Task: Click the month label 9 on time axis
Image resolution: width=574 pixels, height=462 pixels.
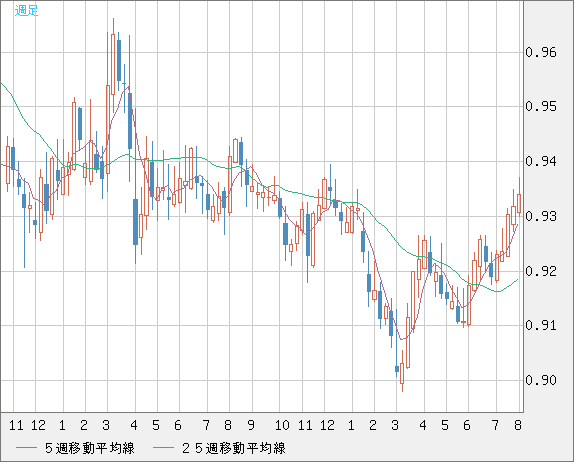Action: 251,425
